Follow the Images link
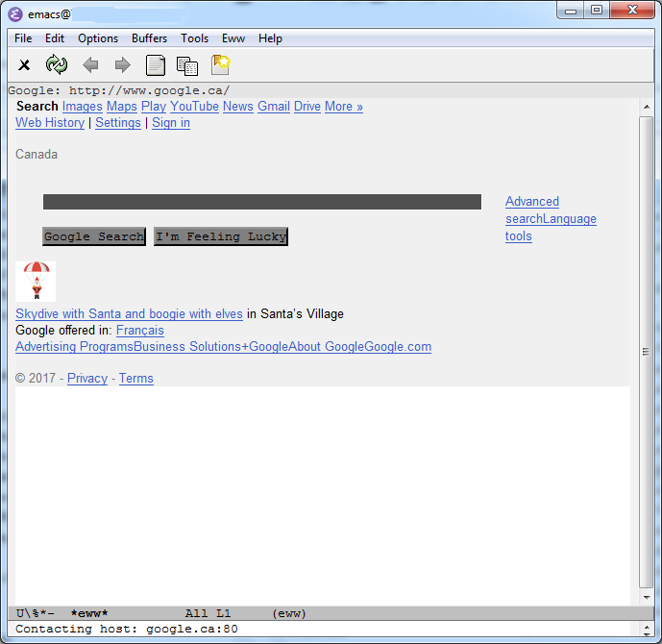The height and width of the screenshot is (644, 662). (83, 107)
